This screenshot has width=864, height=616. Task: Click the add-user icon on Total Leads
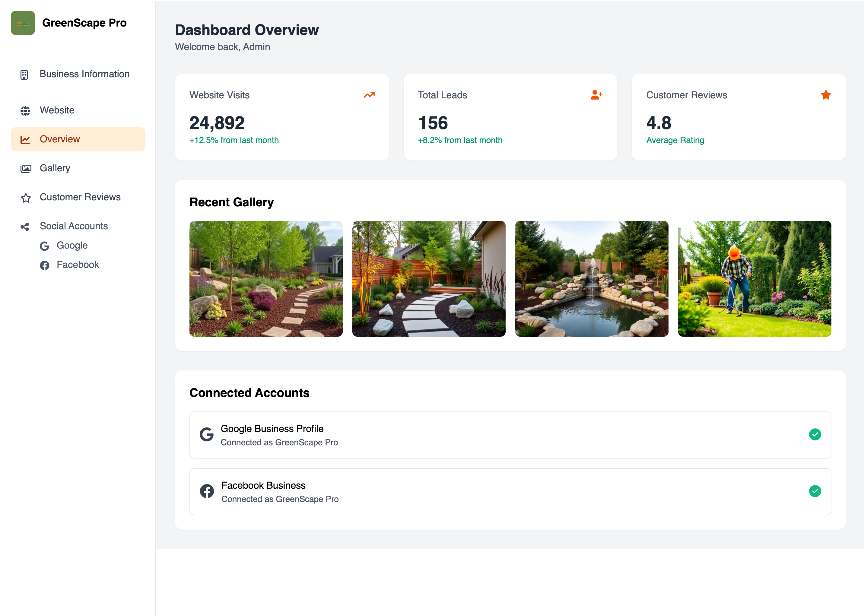(596, 95)
